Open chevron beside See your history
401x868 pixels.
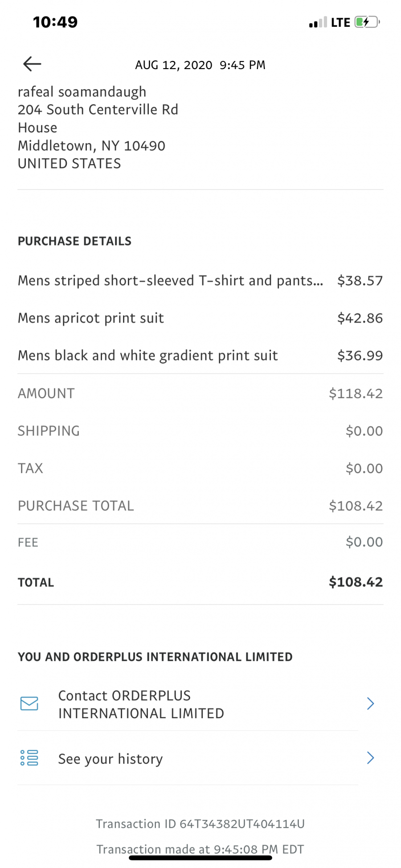tap(370, 758)
